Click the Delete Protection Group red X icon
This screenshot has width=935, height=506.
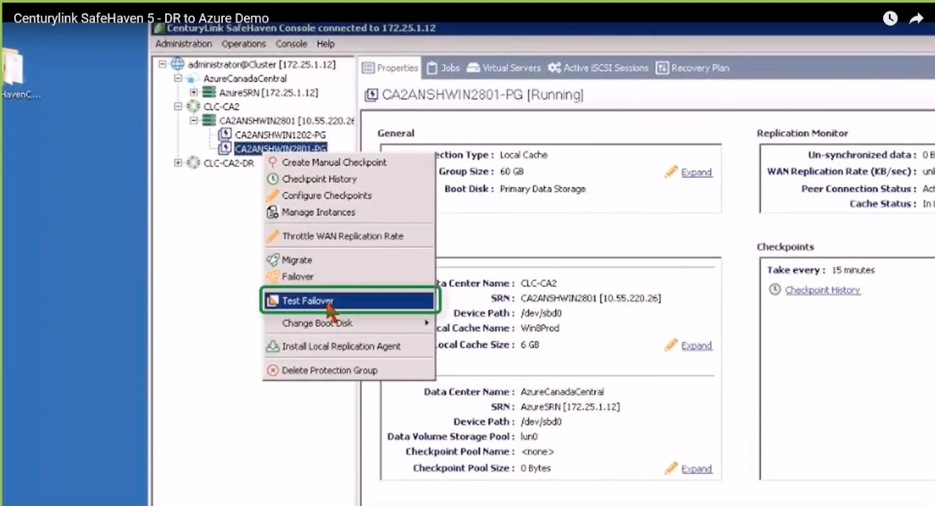tap(273, 370)
